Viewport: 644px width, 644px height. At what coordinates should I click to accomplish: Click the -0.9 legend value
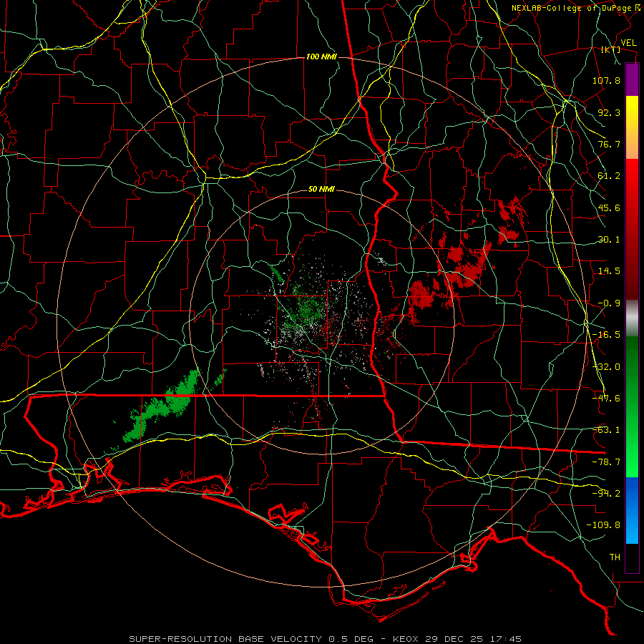[x=609, y=303]
